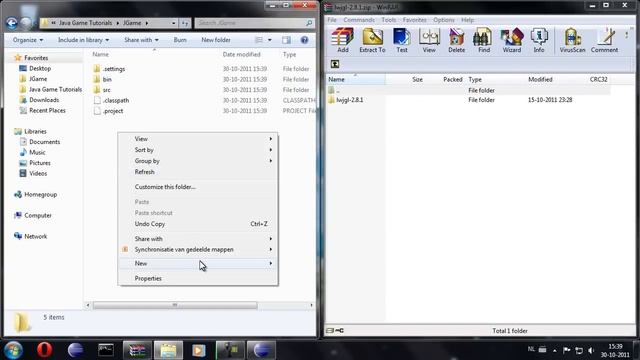Open the WinRAR Options menu
640x360 pixels.
(x=443, y=20)
